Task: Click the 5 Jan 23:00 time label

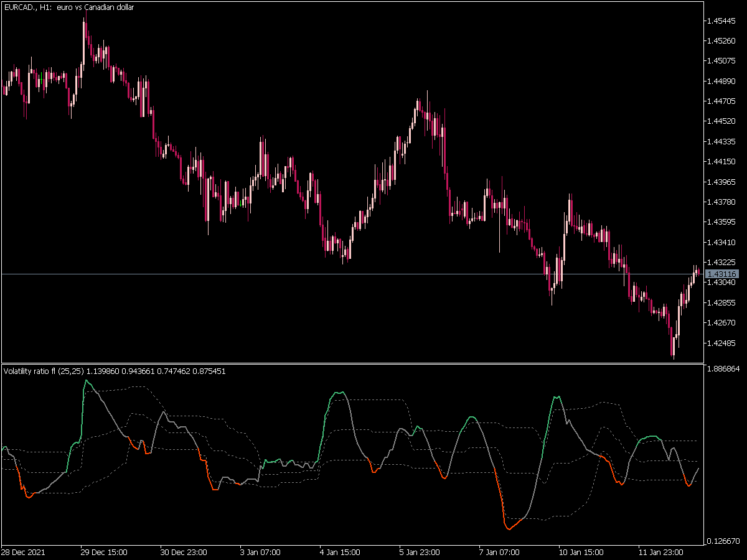Action: (x=420, y=553)
